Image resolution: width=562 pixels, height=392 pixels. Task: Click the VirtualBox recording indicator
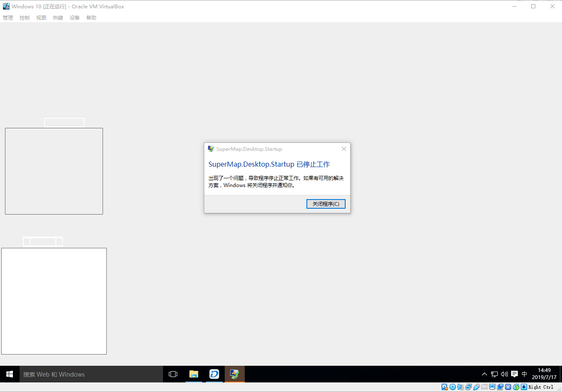coord(500,387)
